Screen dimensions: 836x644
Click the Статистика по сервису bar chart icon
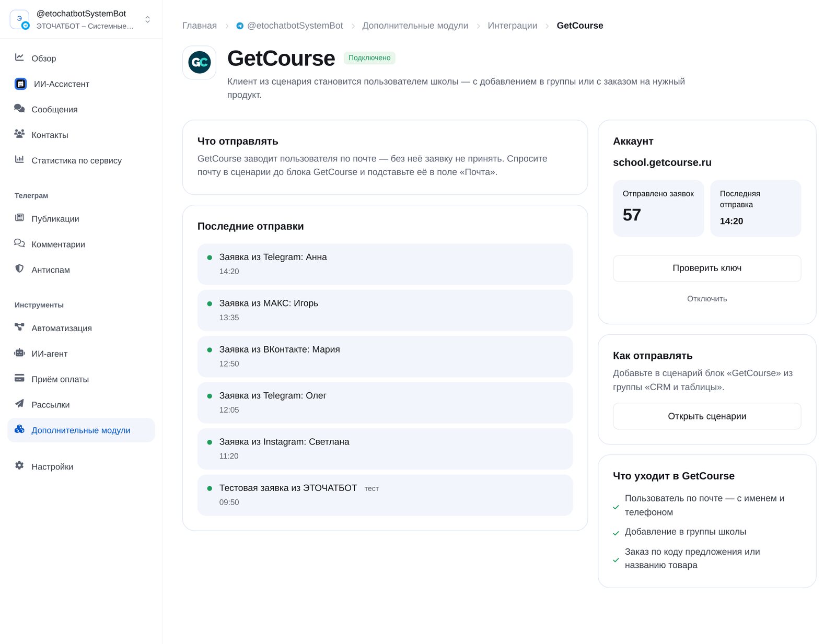coord(19,160)
